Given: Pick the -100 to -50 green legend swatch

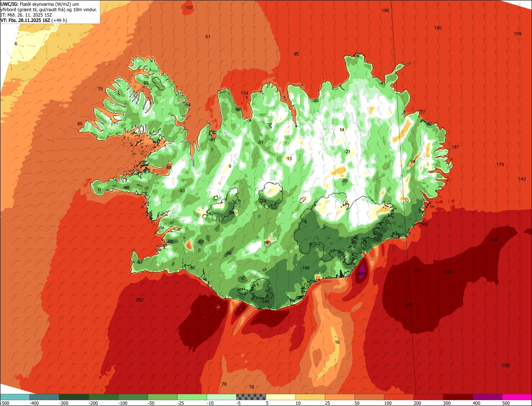Looking at the screenshot, I should [133, 397].
